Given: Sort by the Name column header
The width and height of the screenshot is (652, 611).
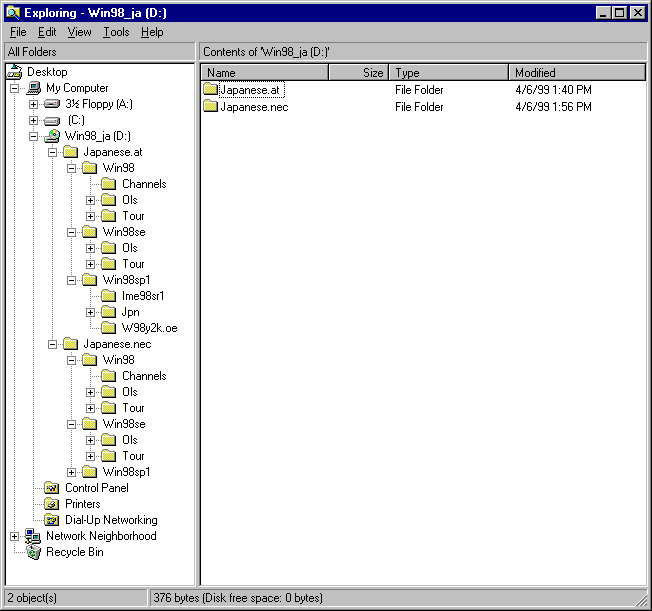Looking at the screenshot, I should [265, 72].
